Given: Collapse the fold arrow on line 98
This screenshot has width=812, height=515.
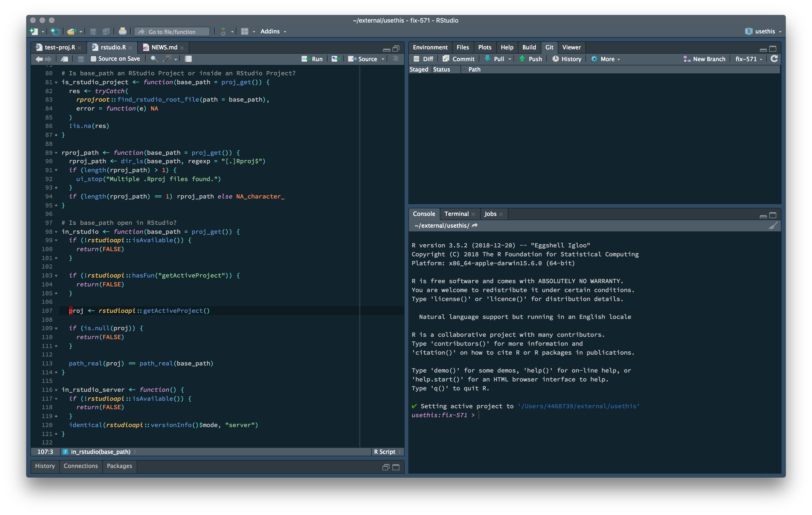Looking at the screenshot, I should pyautogui.click(x=56, y=232).
